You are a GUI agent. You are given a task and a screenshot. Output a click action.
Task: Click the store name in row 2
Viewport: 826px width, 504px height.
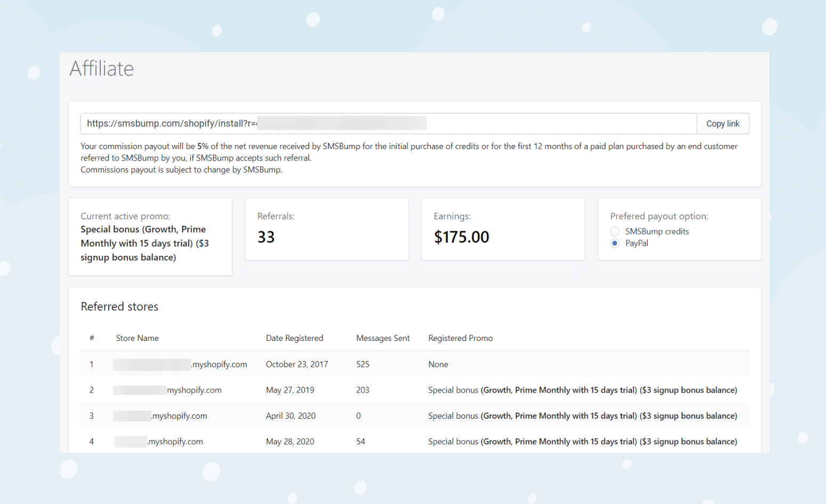pyautogui.click(x=167, y=390)
